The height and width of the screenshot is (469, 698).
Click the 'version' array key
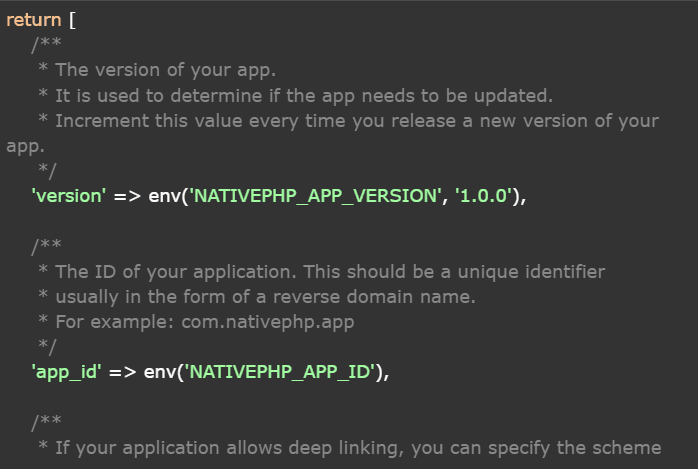tap(69, 196)
